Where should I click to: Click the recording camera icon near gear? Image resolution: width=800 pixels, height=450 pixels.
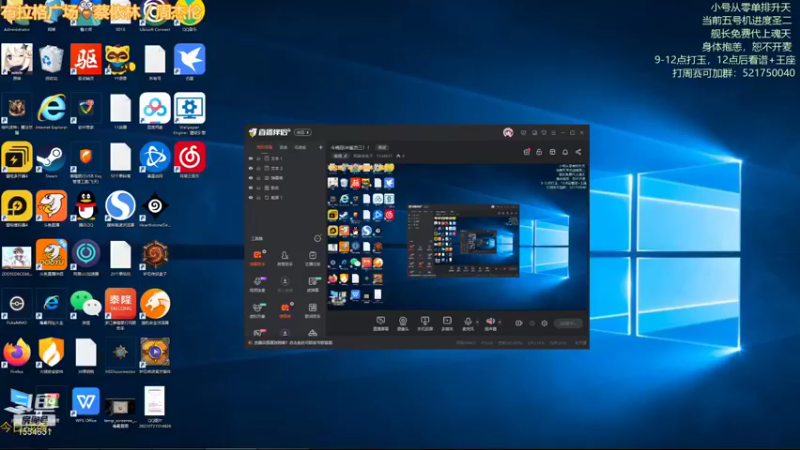point(519,323)
